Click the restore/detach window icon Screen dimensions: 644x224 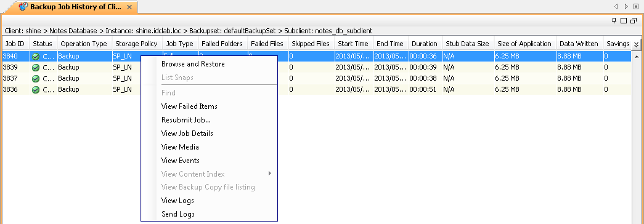(x=634, y=20)
